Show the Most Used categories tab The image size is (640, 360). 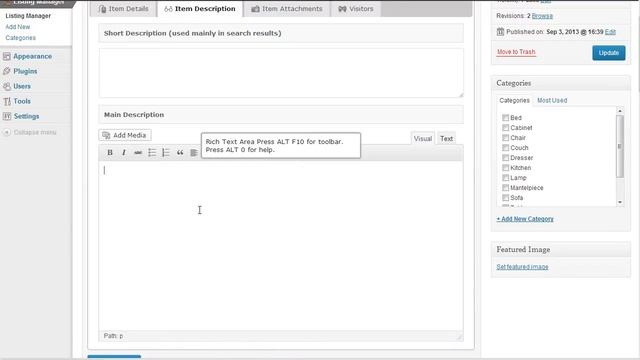[552, 100]
